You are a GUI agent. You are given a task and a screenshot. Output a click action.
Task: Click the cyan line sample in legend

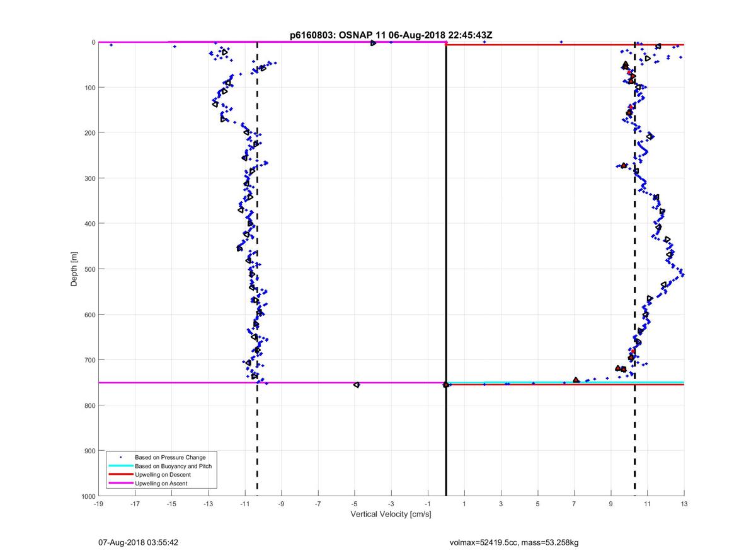click(x=120, y=466)
